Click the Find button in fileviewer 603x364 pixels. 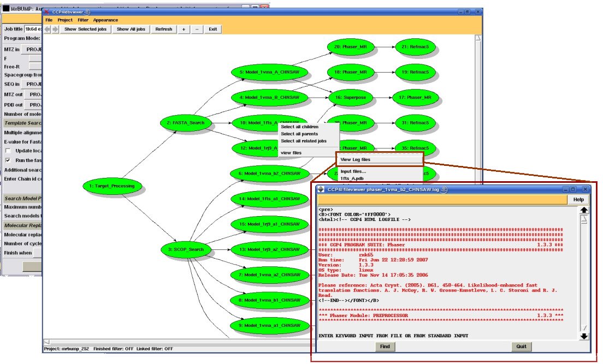pyautogui.click(x=385, y=347)
